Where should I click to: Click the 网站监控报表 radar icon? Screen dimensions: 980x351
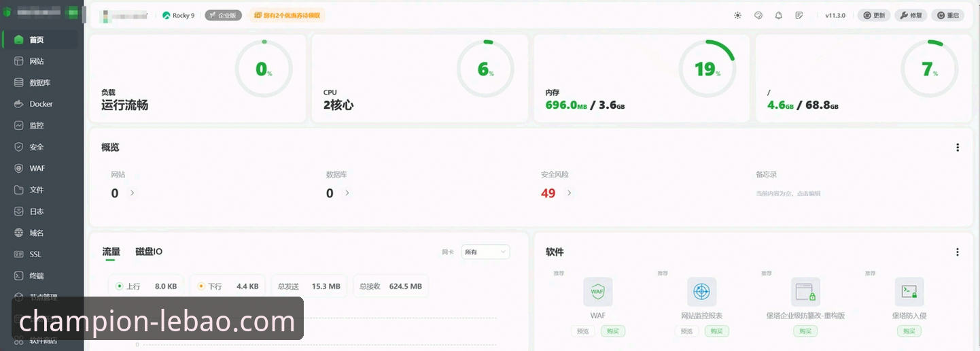pyautogui.click(x=701, y=292)
